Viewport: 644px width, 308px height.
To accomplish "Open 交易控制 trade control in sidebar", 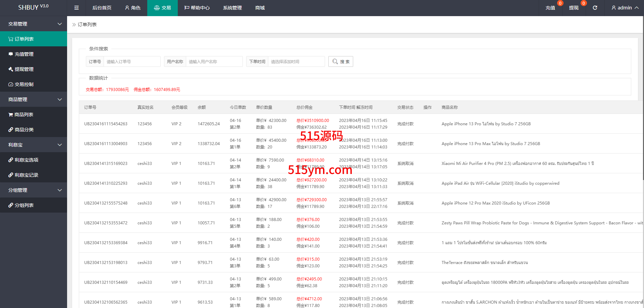I will [24, 84].
